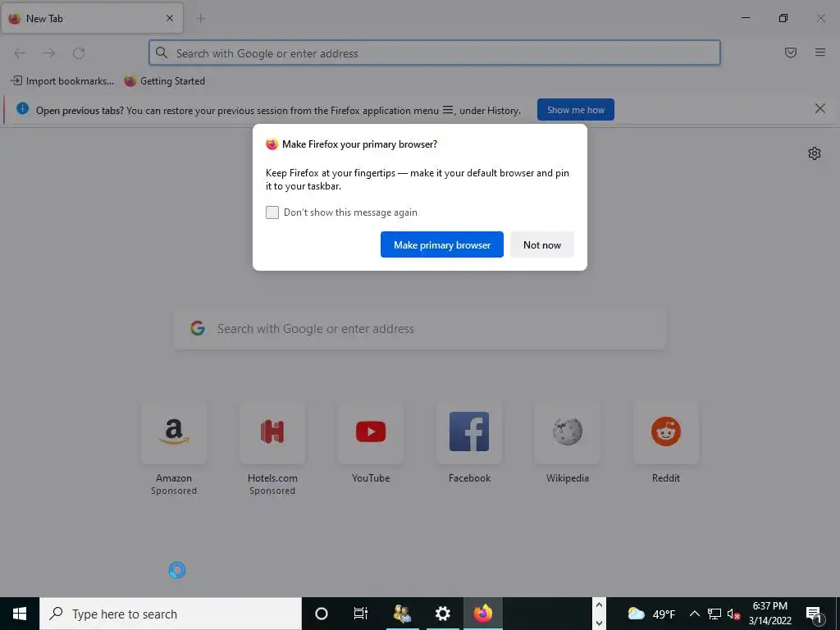Screen dimensions: 840x630
Task: Close the Open previous tabs notification
Action: coord(819,109)
